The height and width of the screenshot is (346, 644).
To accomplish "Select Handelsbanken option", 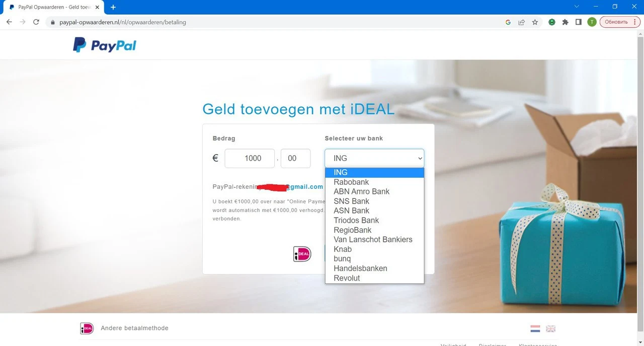I will tap(374, 268).
